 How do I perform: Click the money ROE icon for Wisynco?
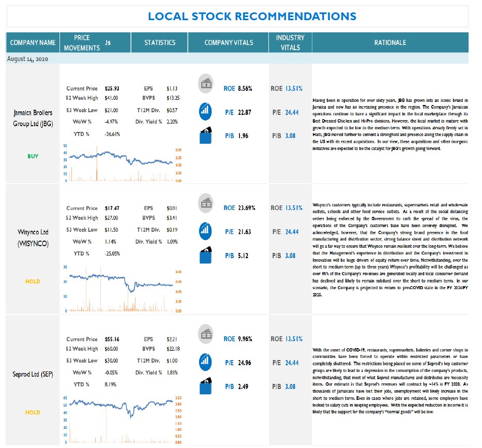(x=206, y=203)
